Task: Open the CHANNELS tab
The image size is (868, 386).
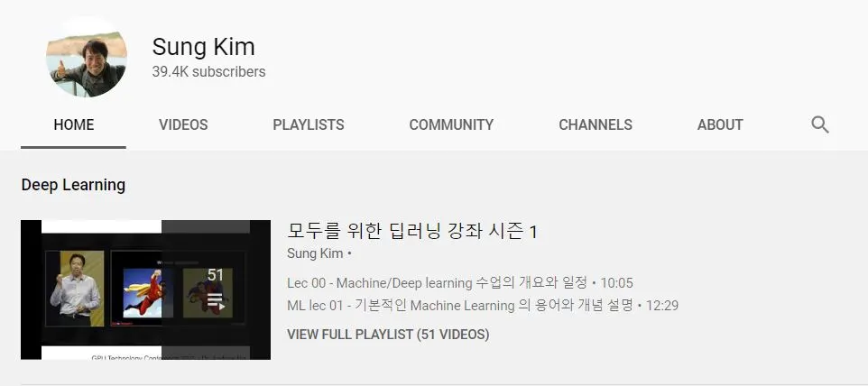Action: click(x=596, y=125)
